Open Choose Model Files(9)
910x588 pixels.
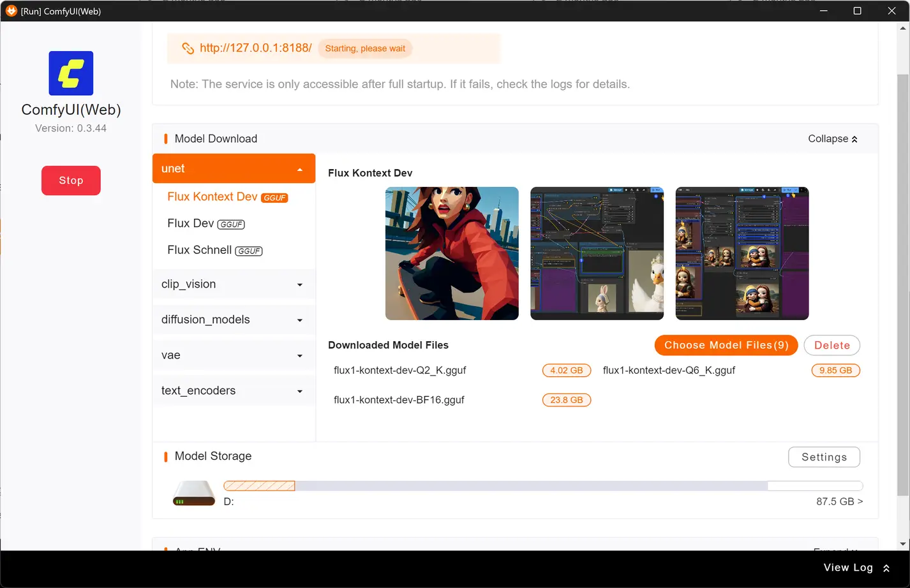point(726,345)
